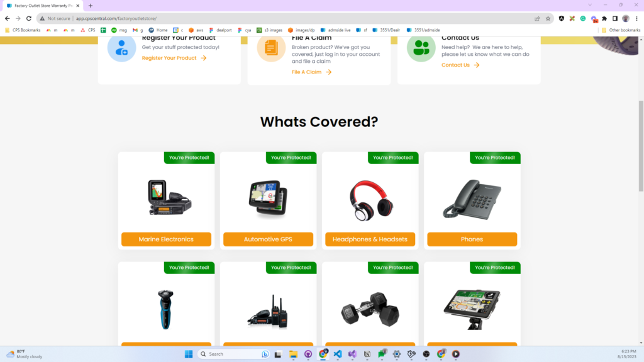
Task: Bookmark this page with star icon
Action: pyautogui.click(x=548, y=18)
